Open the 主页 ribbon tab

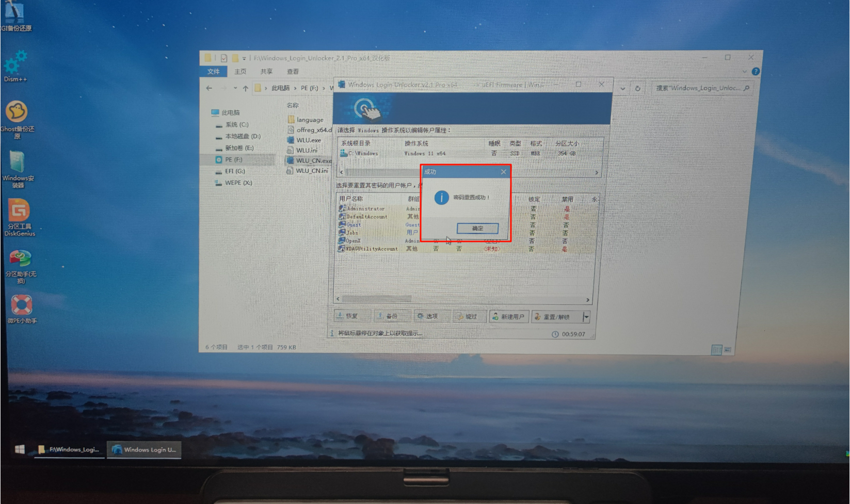pyautogui.click(x=240, y=71)
